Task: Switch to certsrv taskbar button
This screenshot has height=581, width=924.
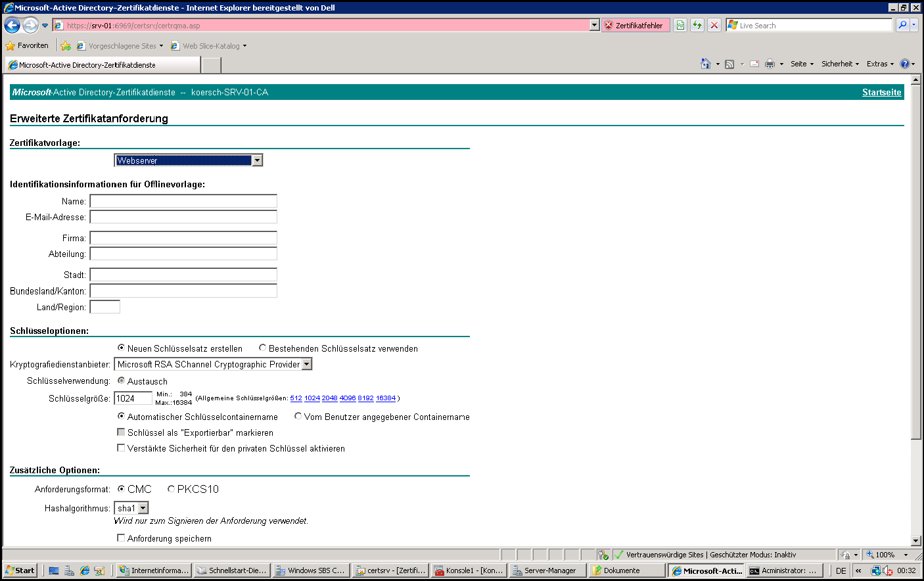Action: (390, 570)
